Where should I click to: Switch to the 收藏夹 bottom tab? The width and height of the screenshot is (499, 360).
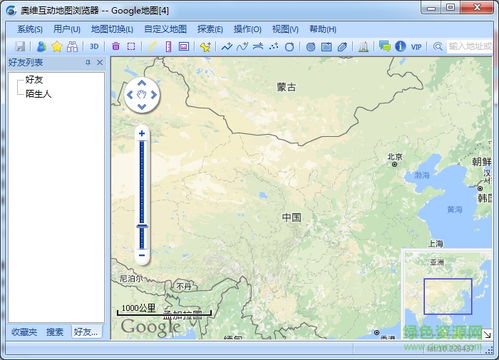(x=24, y=332)
